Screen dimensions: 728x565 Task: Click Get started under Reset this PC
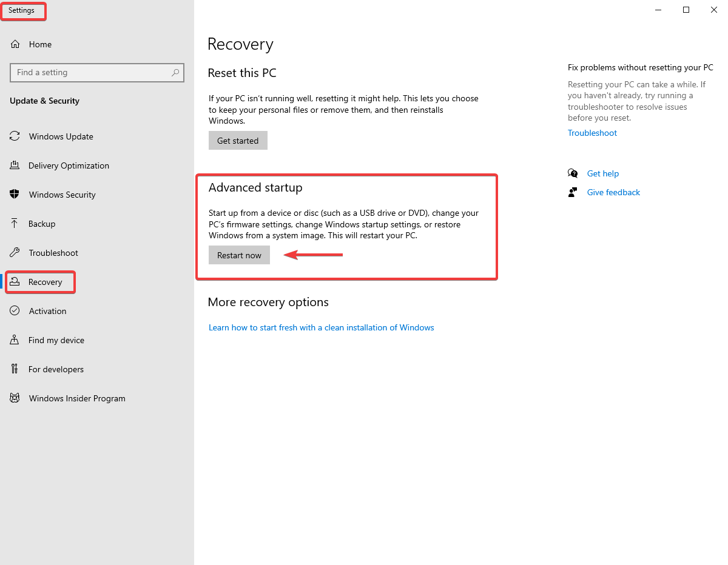tap(238, 141)
